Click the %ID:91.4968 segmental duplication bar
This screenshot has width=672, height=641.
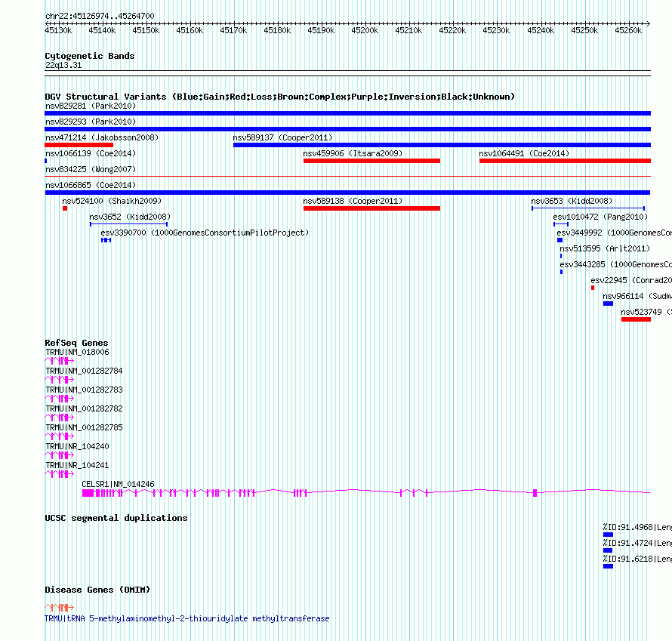point(608,535)
